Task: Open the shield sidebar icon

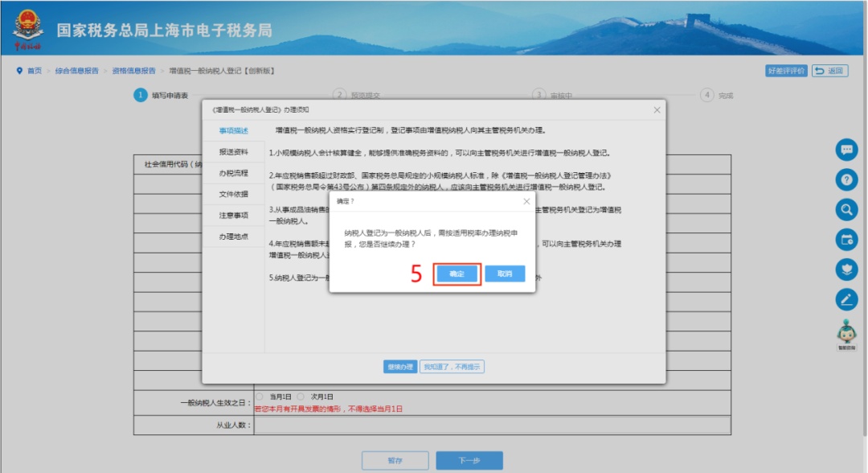Action: 846,269
